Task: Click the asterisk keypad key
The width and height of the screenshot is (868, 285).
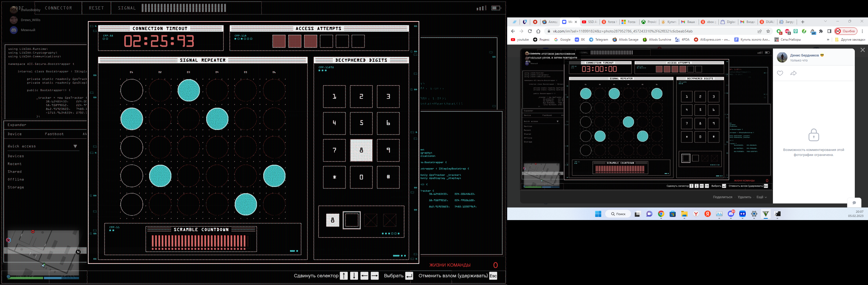Action: (334, 177)
